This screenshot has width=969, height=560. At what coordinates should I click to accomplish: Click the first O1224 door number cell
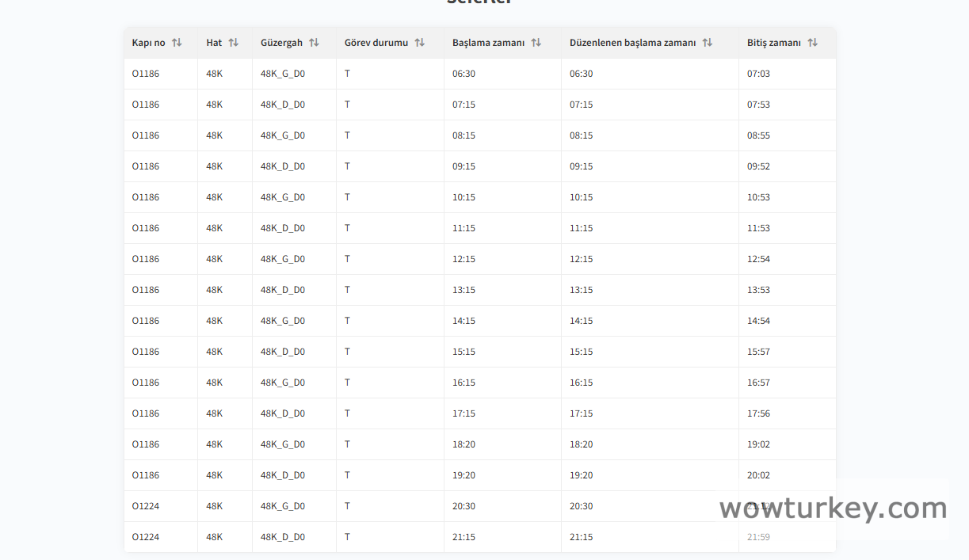[146, 506]
